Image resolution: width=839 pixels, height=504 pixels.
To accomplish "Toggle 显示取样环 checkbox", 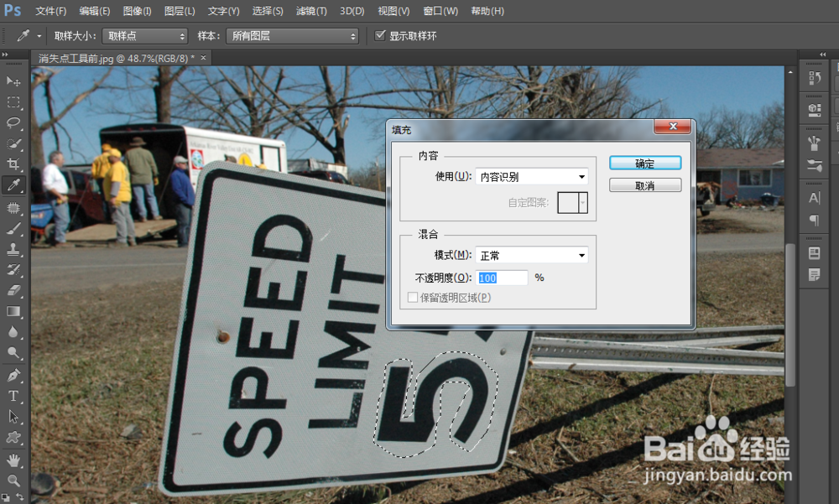I will tap(380, 35).
